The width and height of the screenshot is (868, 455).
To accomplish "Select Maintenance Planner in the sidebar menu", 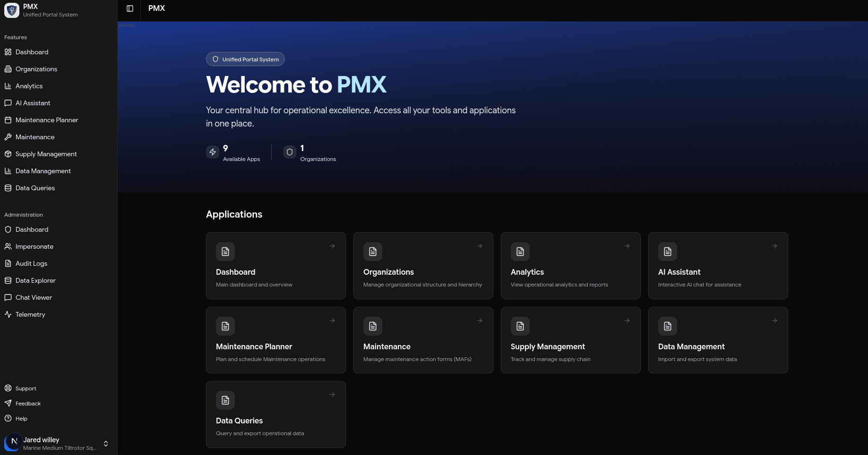I will coord(47,120).
